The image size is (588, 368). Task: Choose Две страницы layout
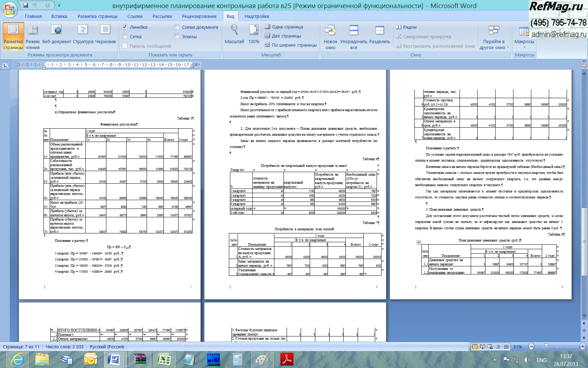coord(283,36)
